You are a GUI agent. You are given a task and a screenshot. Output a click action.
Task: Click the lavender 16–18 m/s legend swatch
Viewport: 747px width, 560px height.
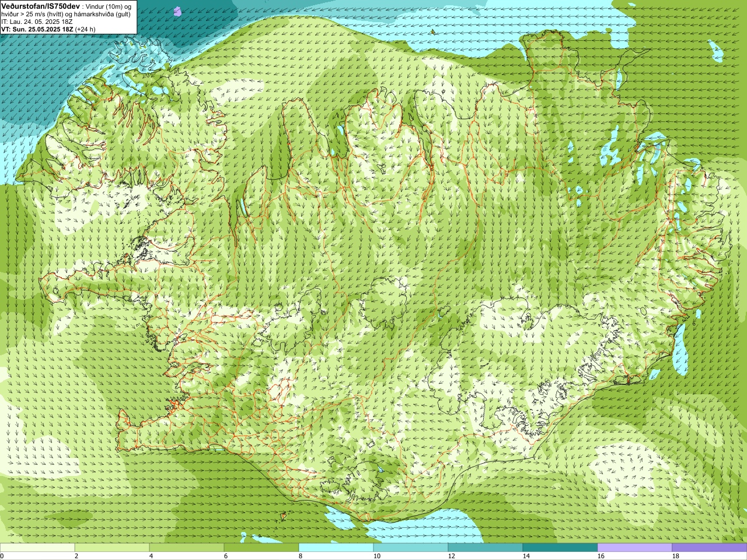[x=635, y=548]
